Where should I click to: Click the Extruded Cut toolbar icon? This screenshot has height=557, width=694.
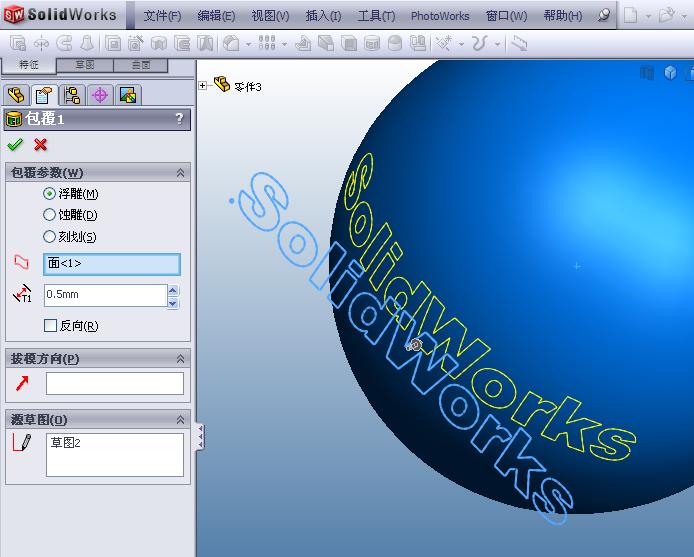point(113,43)
